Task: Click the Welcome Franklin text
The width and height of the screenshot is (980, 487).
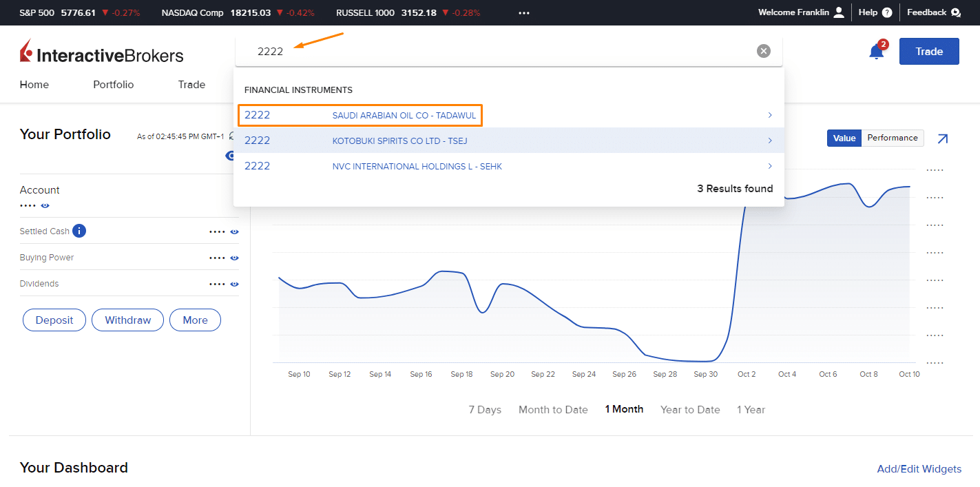Action: point(793,12)
